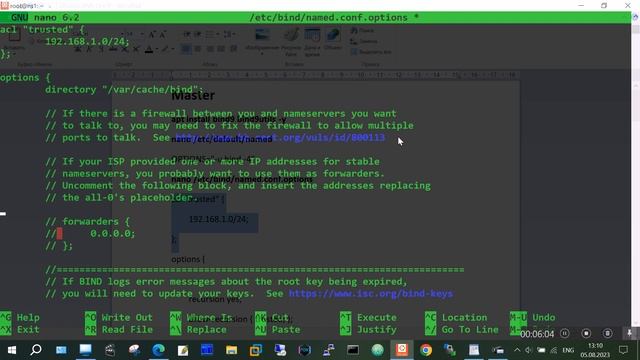
Task: Click the '0.0.0.0;' forwarder placeholder
Action: (x=113, y=233)
